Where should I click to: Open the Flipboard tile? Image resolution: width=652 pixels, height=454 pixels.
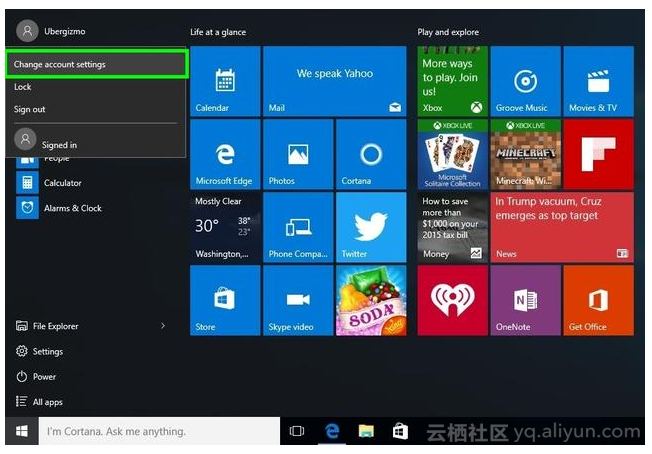599,154
